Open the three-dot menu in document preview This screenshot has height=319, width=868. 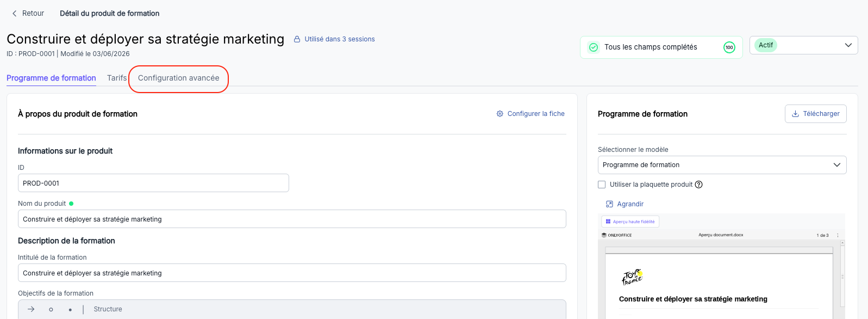click(838, 235)
